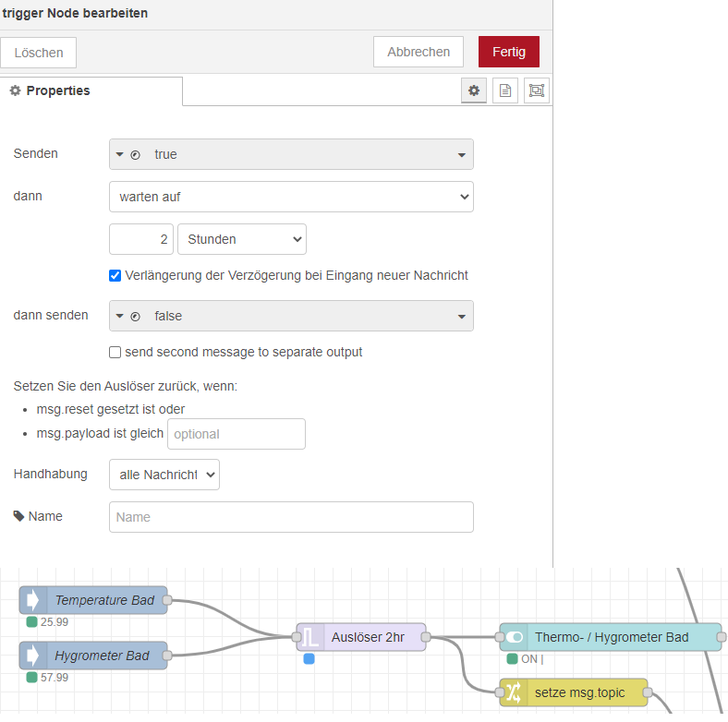Uncheck the Verlängerung der Verzögerung checkbox
The image size is (728, 722).
pos(115,275)
